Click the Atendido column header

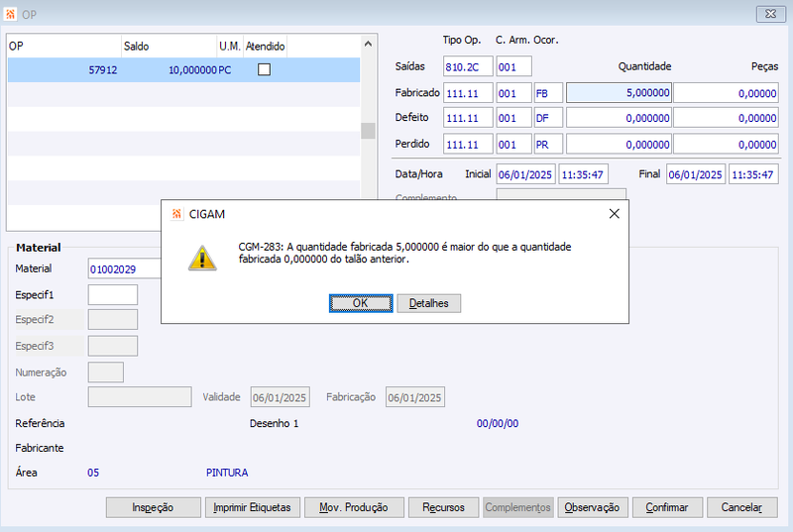tap(265, 46)
